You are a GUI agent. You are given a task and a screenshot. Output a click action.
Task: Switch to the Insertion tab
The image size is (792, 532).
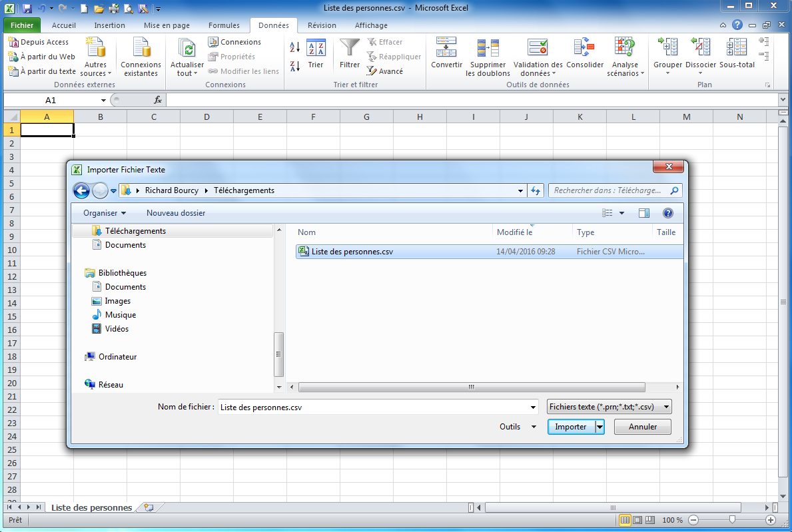[x=110, y=25]
